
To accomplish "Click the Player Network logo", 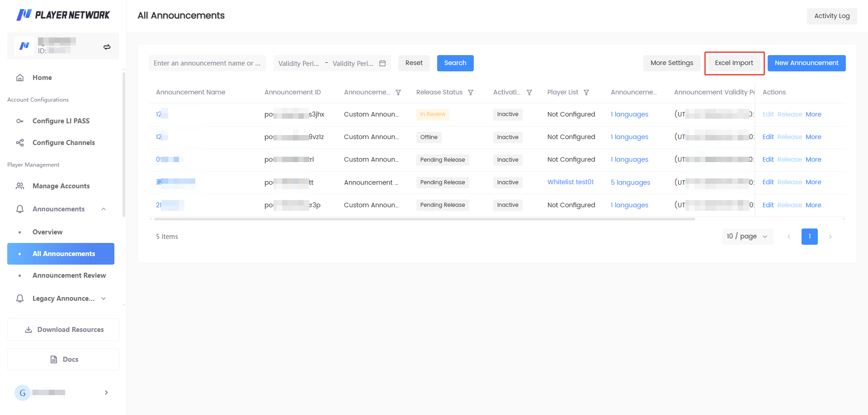I will click(x=63, y=15).
